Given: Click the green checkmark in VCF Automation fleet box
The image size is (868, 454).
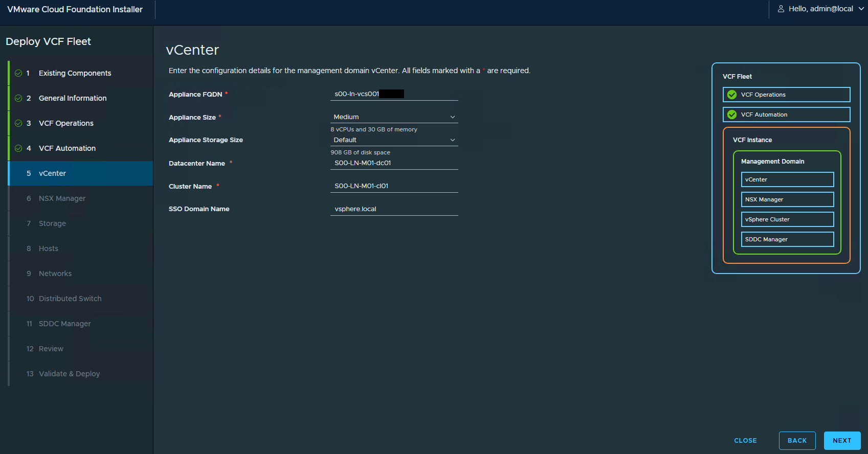Looking at the screenshot, I should pyautogui.click(x=732, y=115).
